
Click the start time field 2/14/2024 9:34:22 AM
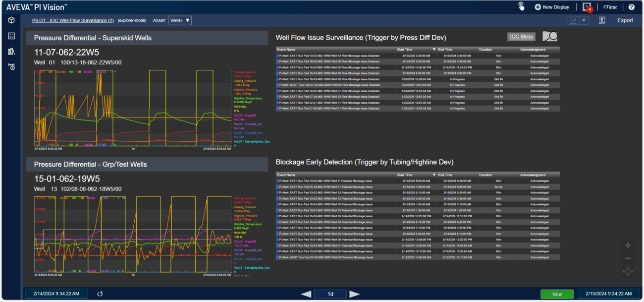coord(56,294)
